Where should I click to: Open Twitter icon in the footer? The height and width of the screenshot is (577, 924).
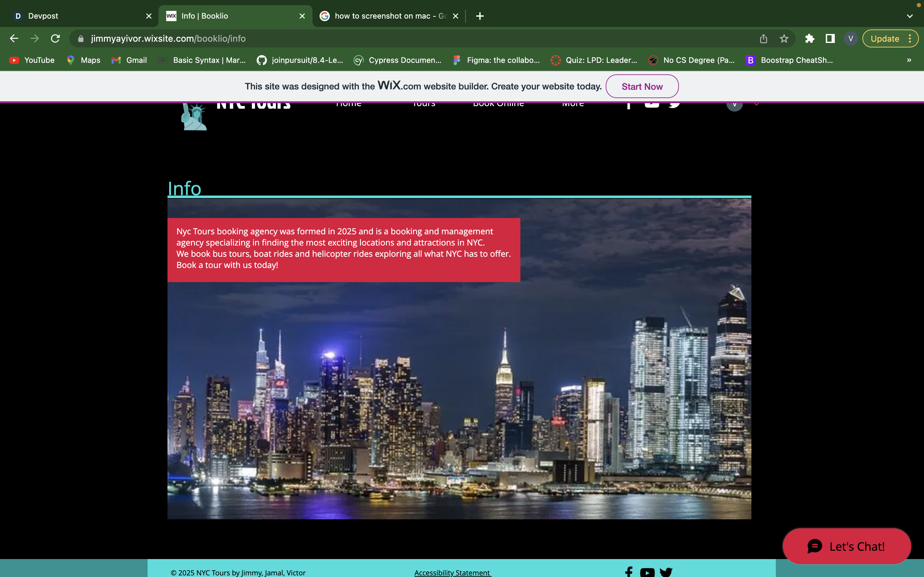tap(666, 572)
